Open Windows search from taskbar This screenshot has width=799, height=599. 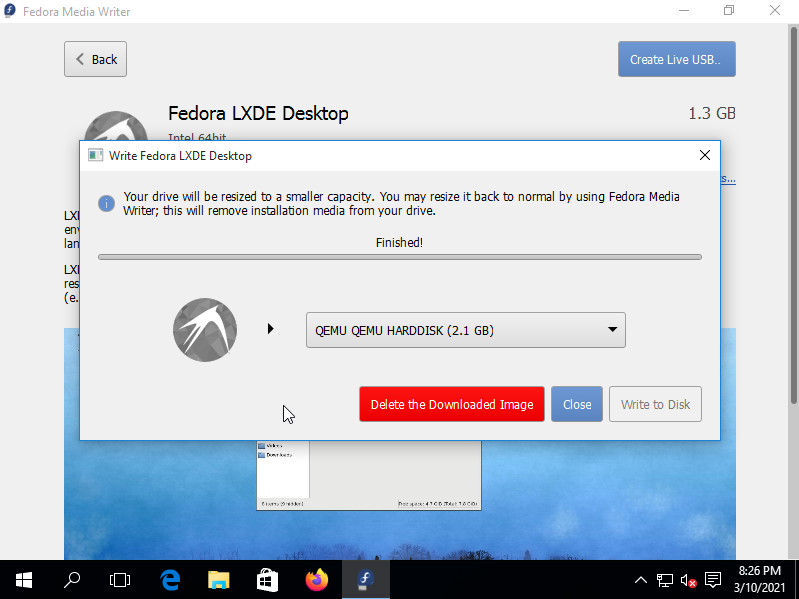(x=72, y=580)
